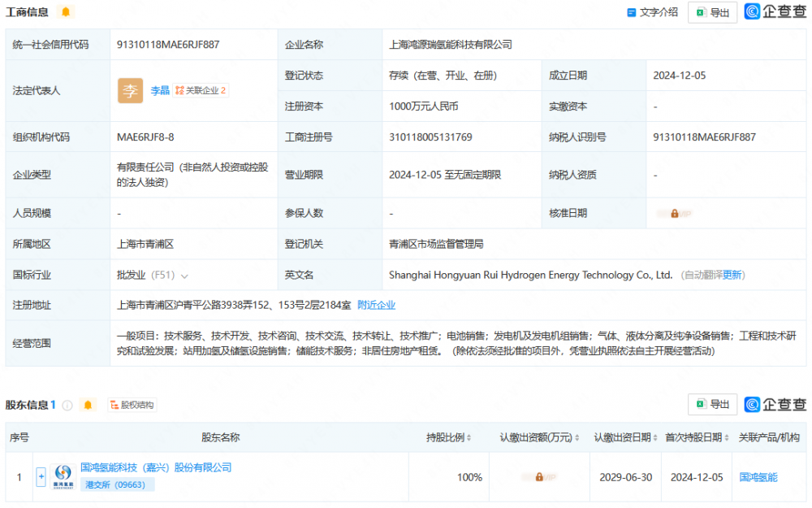Select company name 上海鸿源瑞氢能科技有限公司
812x508 pixels.
[x=451, y=45]
